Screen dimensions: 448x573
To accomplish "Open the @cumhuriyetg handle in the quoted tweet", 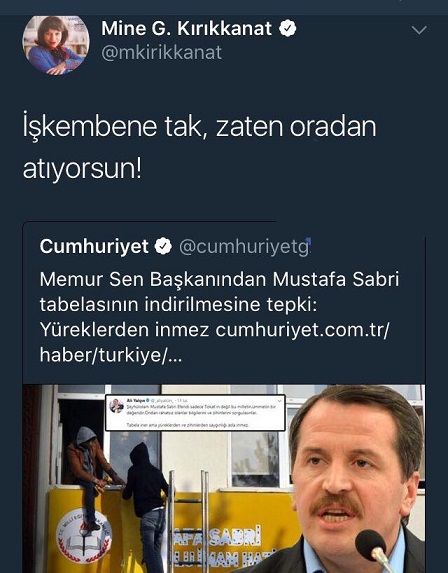I will [244, 247].
